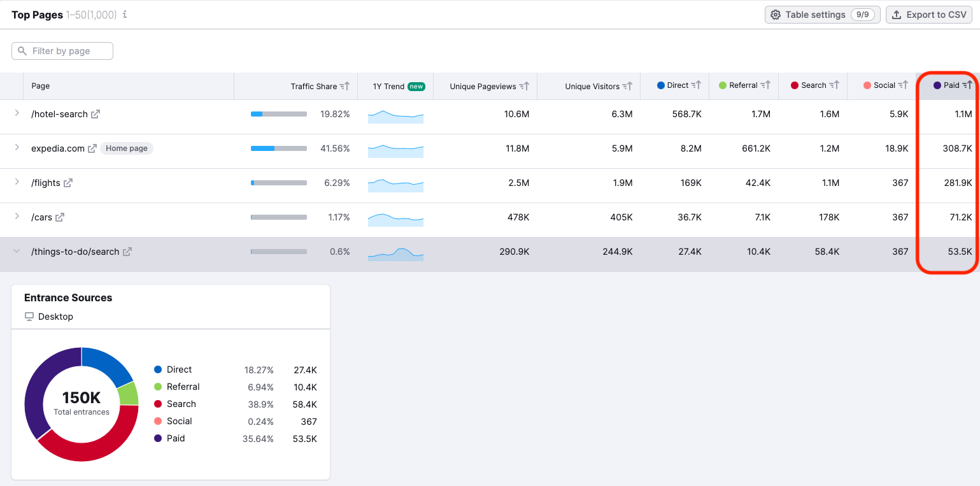980x486 pixels.
Task: Click the Filter by page field
Action: [62, 51]
